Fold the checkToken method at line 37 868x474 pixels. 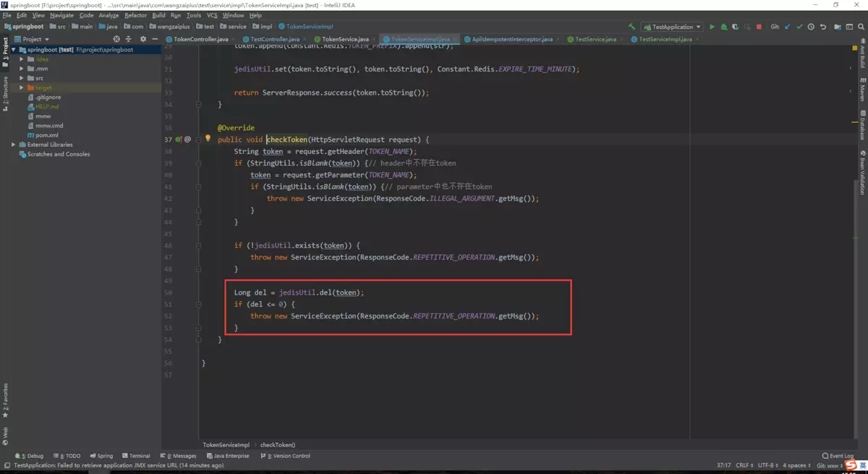pos(199,140)
